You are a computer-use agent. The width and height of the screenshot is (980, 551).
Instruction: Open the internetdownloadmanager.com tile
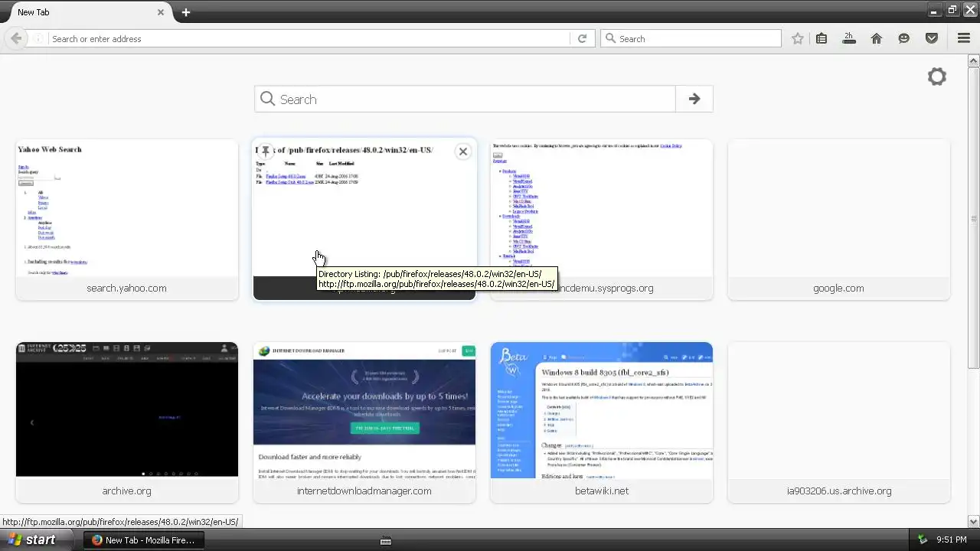364,422
